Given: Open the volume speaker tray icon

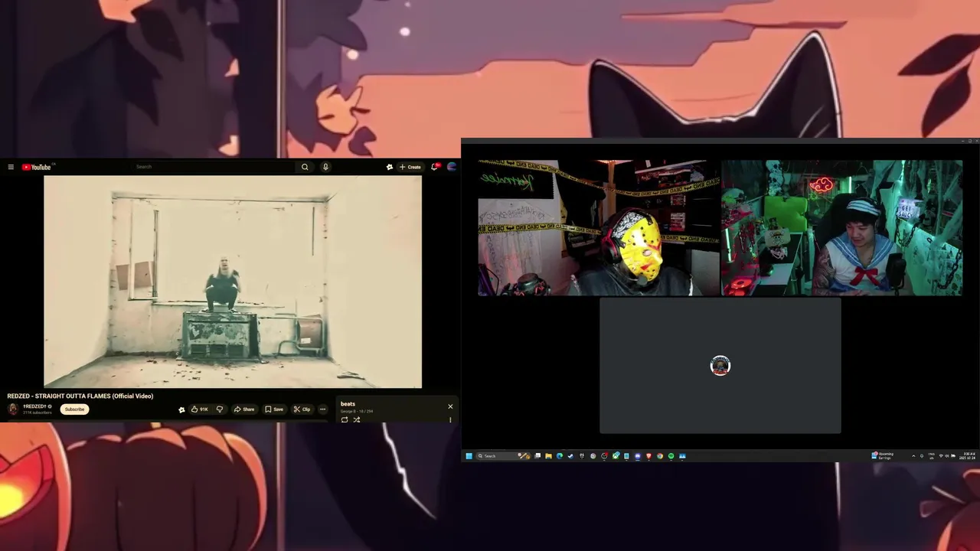Looking at the screenshot, I should [947, 456].
